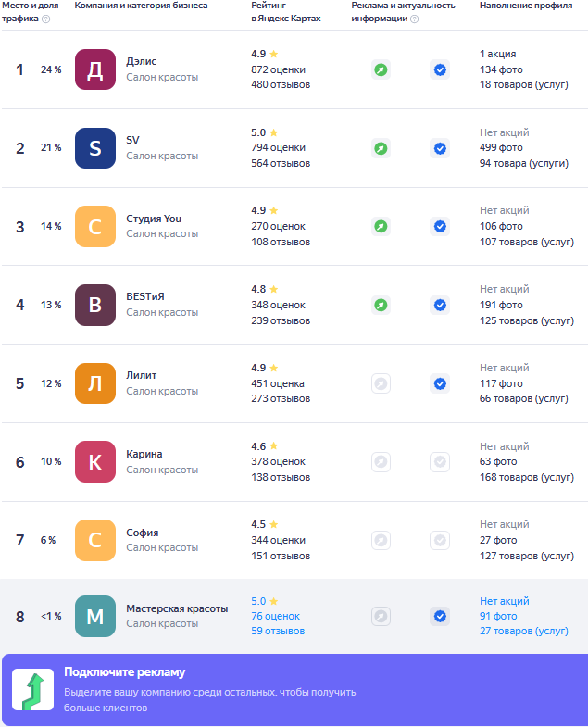Open the Мастерская красоты company row

[294, 616]
